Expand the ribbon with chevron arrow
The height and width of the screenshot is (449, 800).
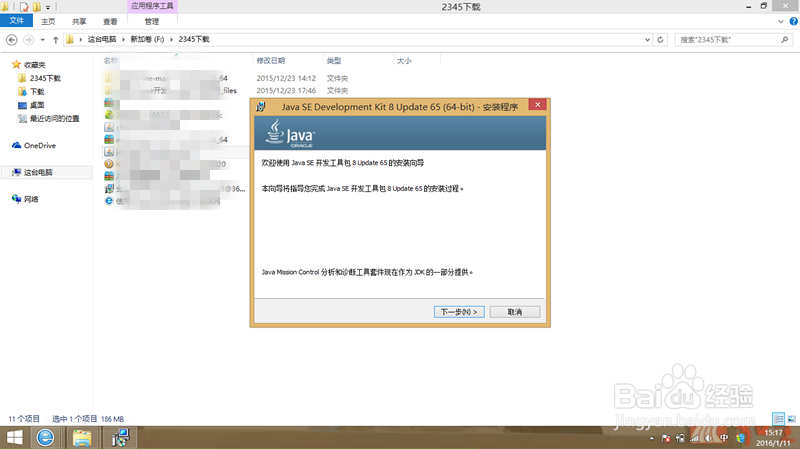[781, 21]
